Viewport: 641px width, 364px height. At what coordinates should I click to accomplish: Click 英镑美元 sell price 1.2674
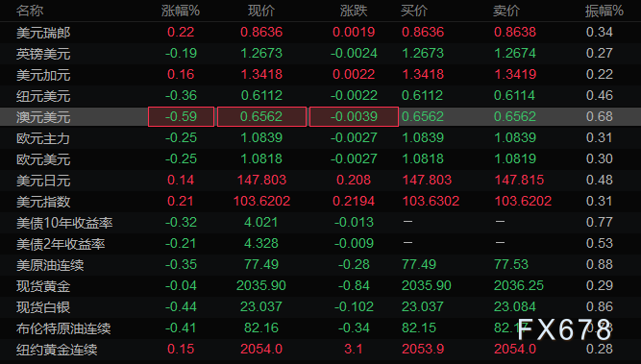(515, 53)
